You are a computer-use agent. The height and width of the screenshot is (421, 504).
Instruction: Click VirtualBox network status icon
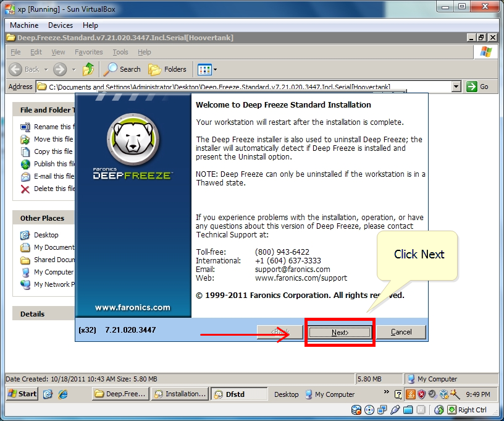382,410
